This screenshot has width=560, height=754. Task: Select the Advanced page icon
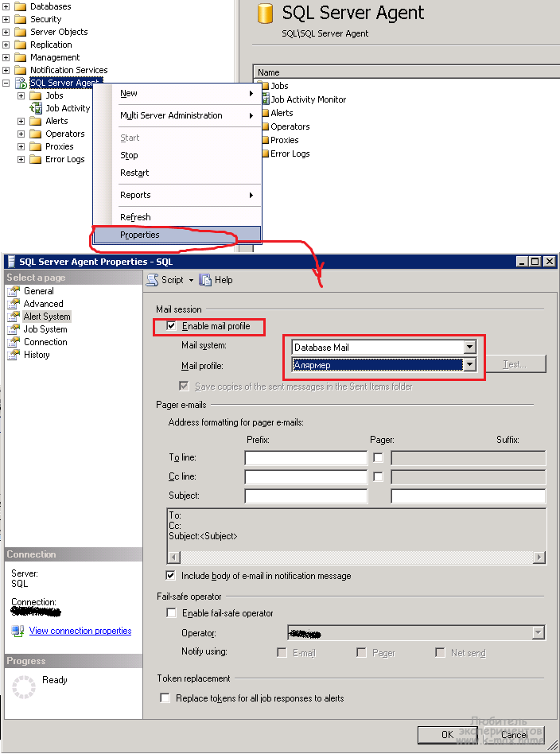pyautogui.click(x=14, y=304)
